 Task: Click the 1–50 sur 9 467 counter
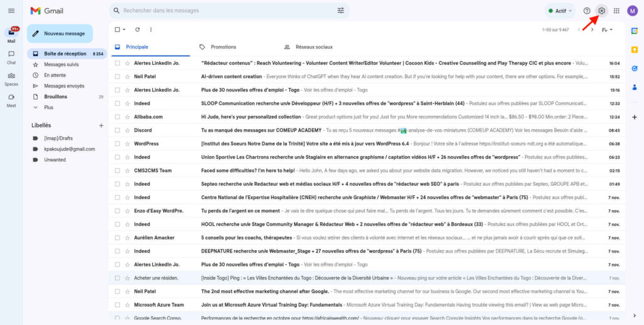555,30
